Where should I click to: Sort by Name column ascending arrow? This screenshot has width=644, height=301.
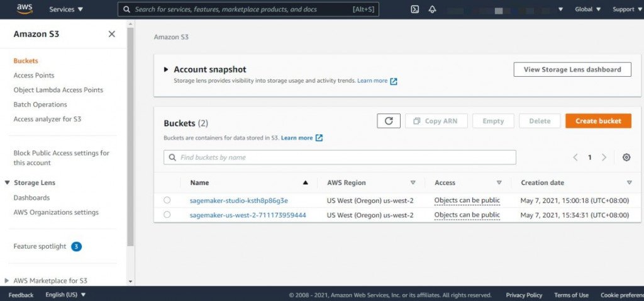pyautogui.click(x=305, y=183)
